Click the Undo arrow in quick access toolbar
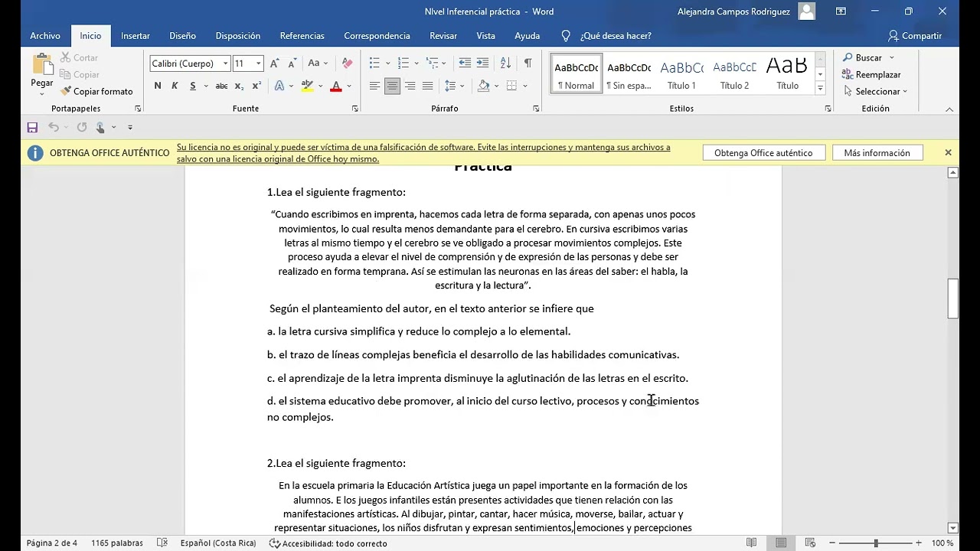 tap(54, 127)
